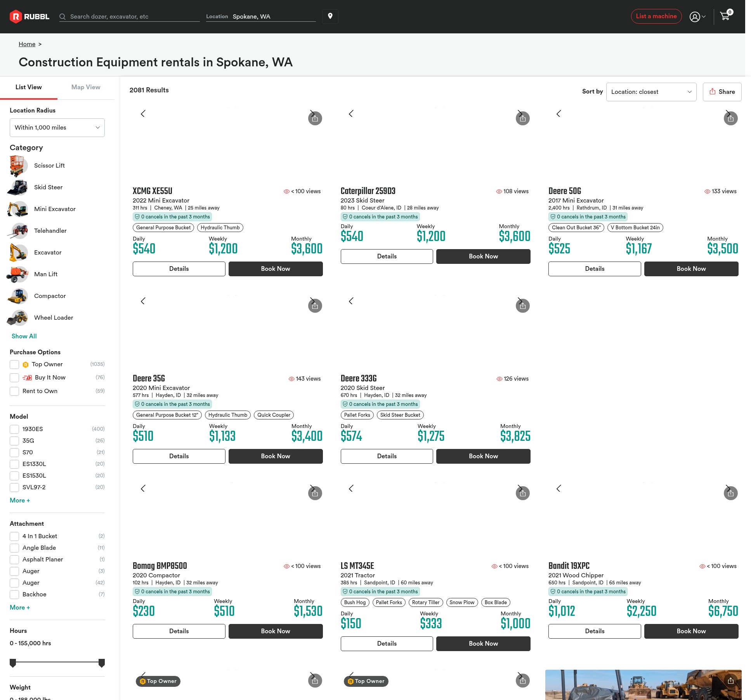This screenshot has width=751, height=700.
Task: Share the Bandit 19XPC listing
Action: (x=731, y=493)
